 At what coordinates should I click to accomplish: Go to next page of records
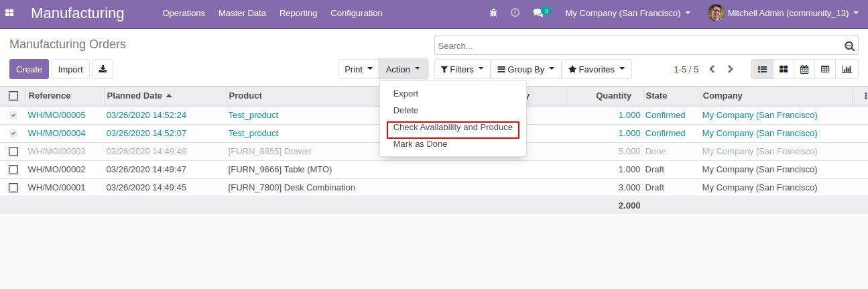click(731, 69)
